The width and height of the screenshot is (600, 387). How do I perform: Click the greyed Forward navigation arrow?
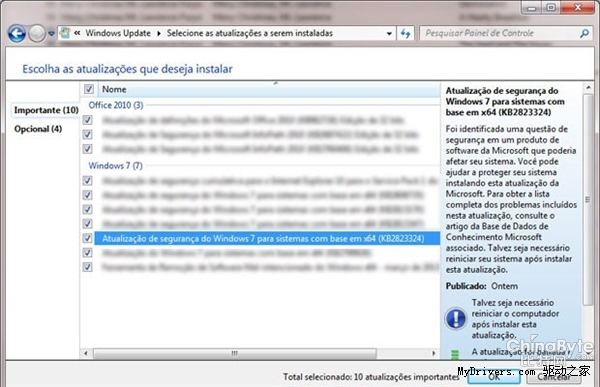(x=37, y=34)
